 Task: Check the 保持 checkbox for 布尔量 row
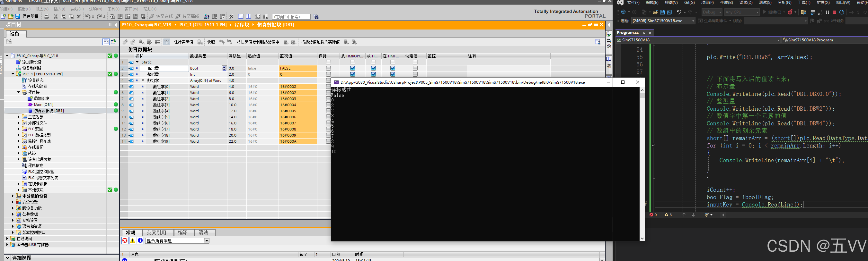(329, 68)
